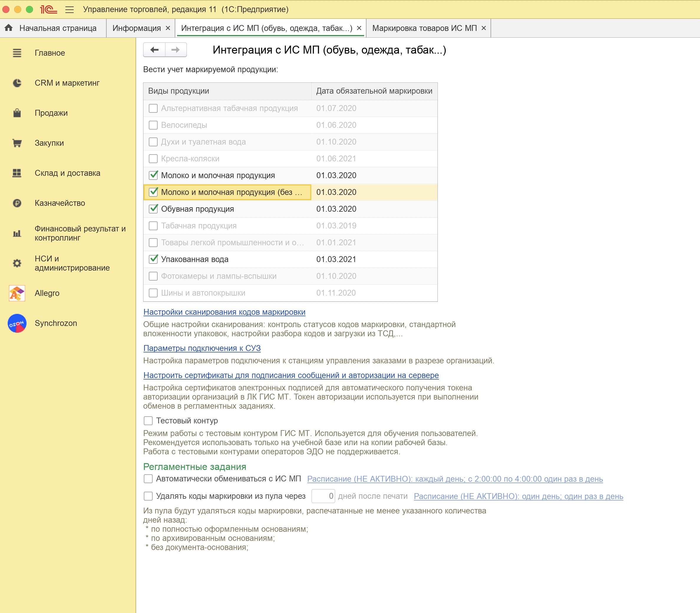
Task: Open the Продажи shopping bag icon
Action: click(x=17, y=113)
